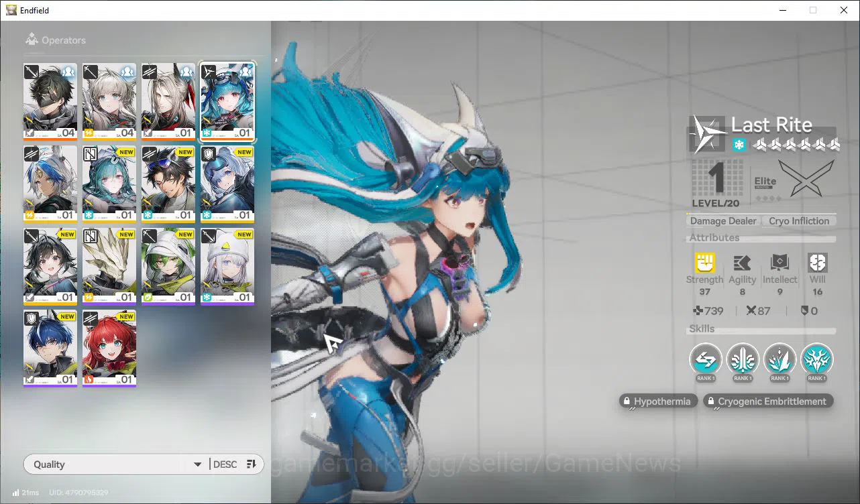
Task: Click the Agility attribute icon
Action: [742, 263]
